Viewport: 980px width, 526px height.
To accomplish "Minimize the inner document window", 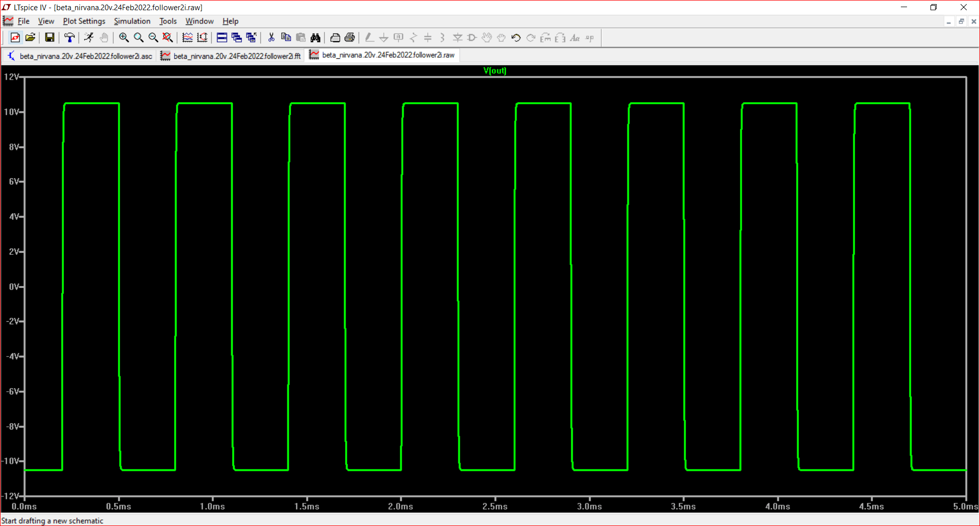I will 948,21.
